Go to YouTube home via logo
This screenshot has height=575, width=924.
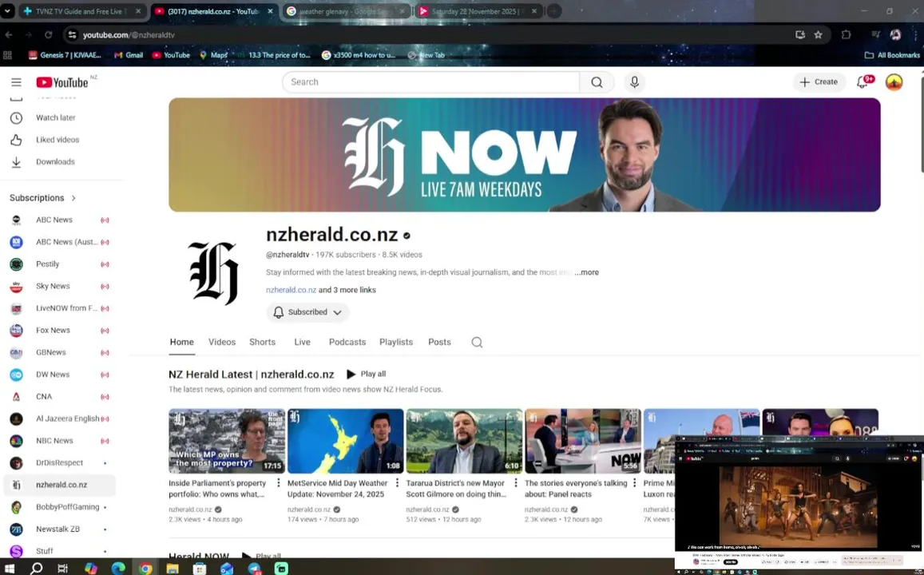point(61,82)
